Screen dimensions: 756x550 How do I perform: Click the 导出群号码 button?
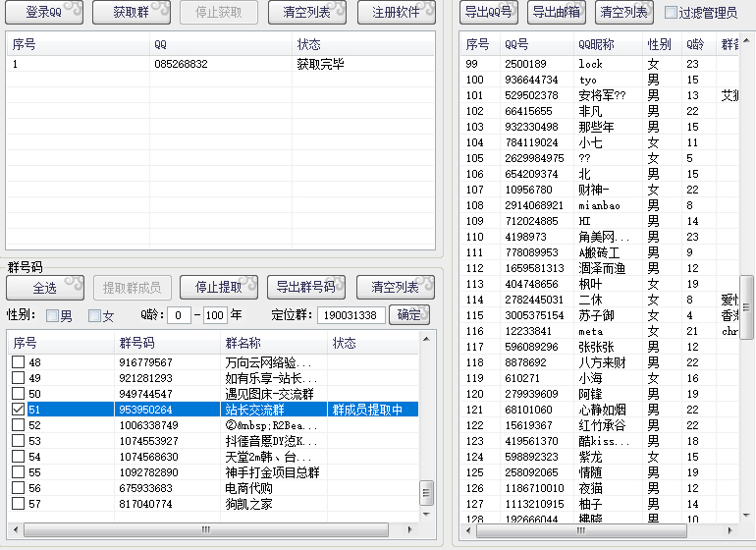[x=306, y=288]
